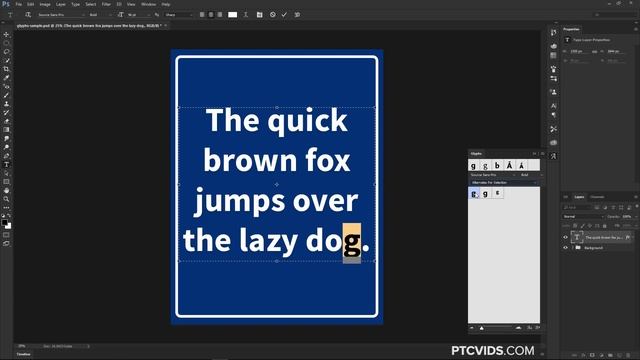Select the Eraser tool
Viewport: 640px width, 360px height.
6,121
